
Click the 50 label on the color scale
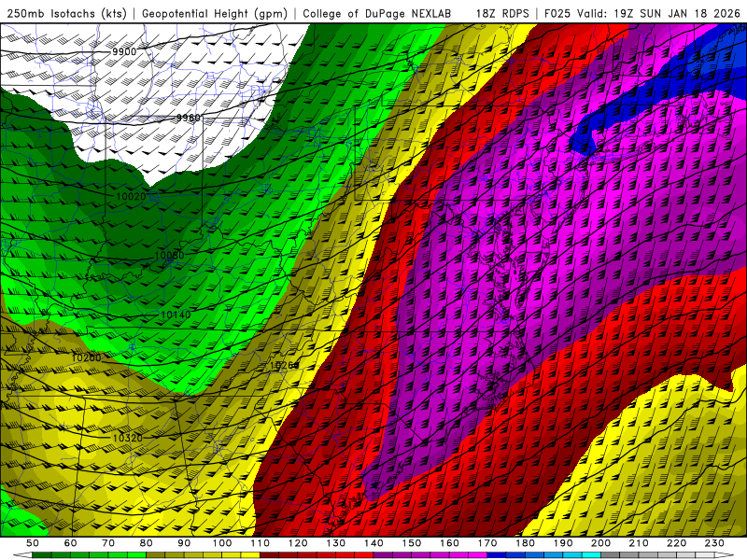(x=33, y=543)
